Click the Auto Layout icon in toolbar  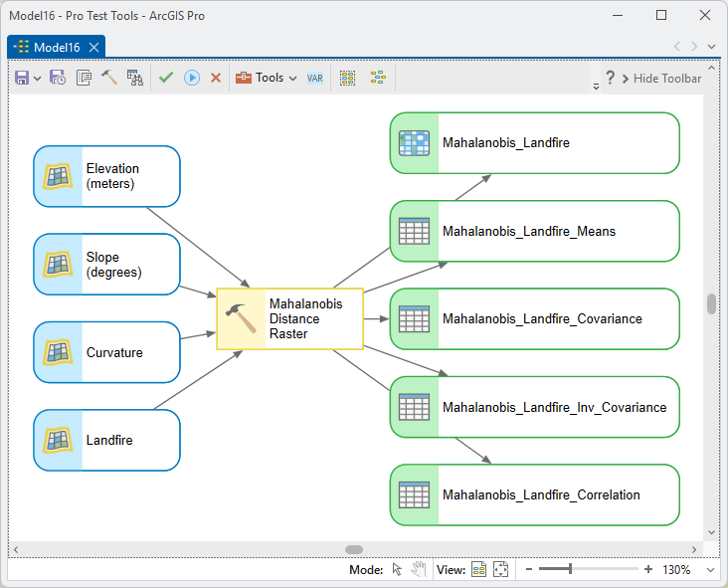(378, 78)
